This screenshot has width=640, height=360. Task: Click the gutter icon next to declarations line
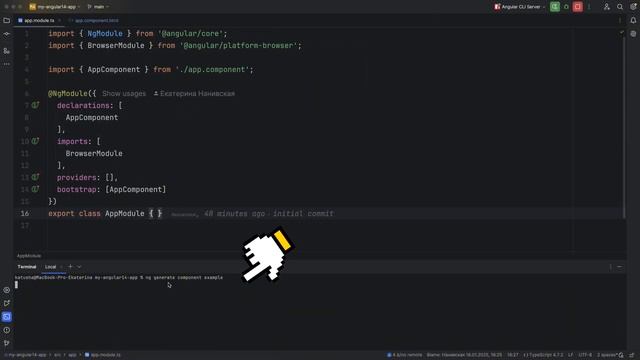click(36, 105)
